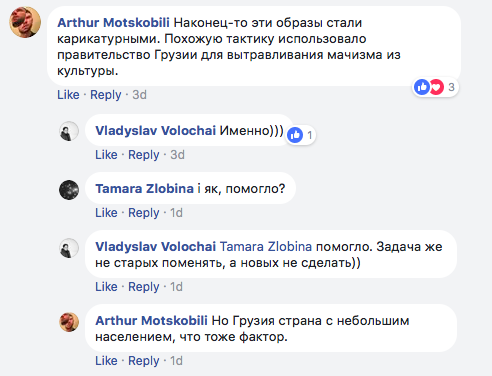The image size is (492, 376).
Task: Open Vladyslav Volochai's avatar next to Именно)))
Action: tap(69, 131)
